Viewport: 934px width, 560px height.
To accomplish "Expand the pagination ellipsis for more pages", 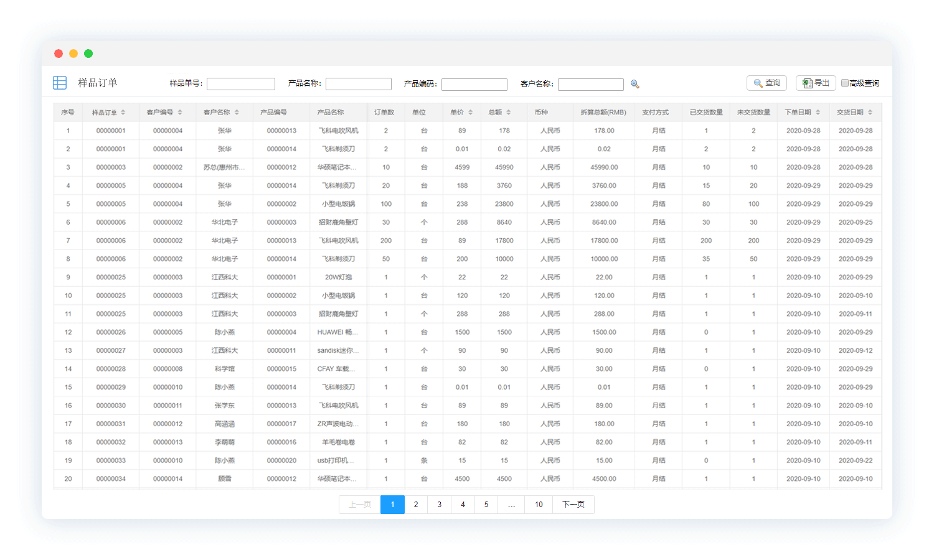I will [511, 505].
